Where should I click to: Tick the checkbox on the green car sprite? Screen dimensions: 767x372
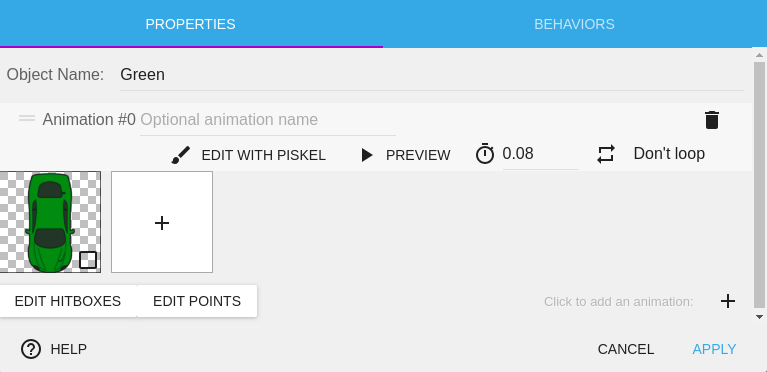pyautogui.click(x=88, y=260)
